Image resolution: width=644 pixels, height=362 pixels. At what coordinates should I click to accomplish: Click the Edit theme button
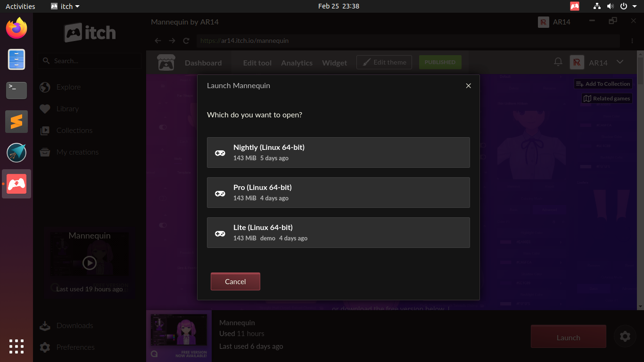384,62
